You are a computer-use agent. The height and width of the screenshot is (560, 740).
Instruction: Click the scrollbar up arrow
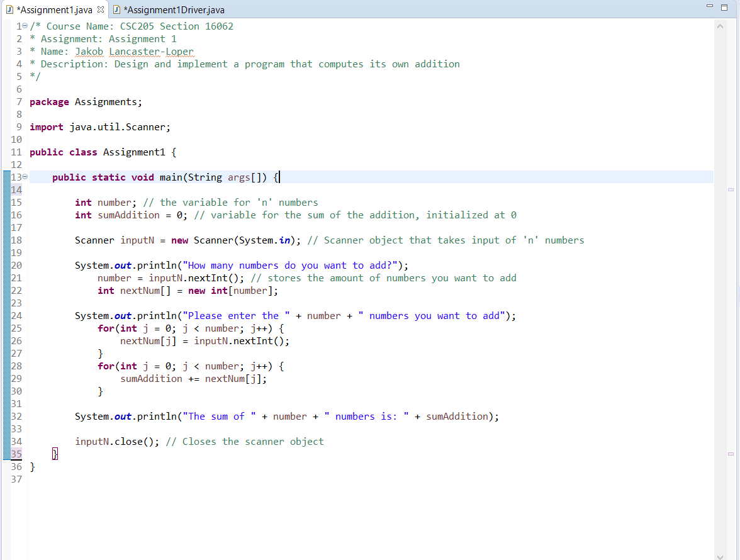[x=719, y=26]
